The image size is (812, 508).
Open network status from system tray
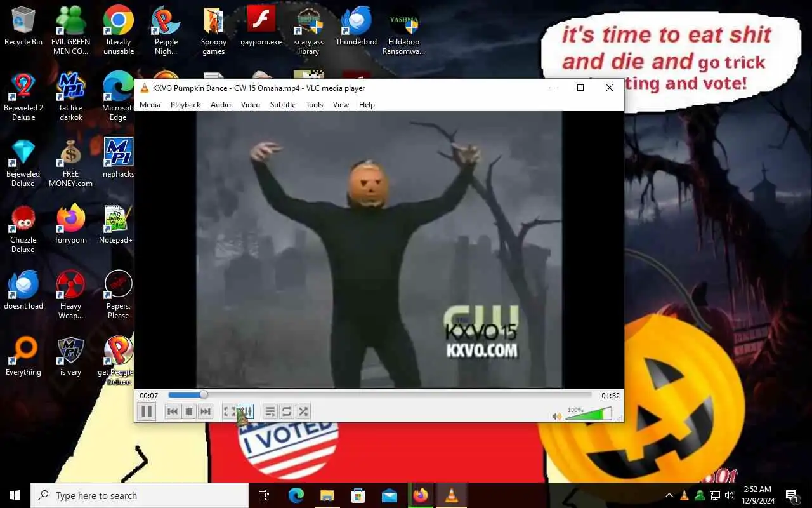point(715,495)
